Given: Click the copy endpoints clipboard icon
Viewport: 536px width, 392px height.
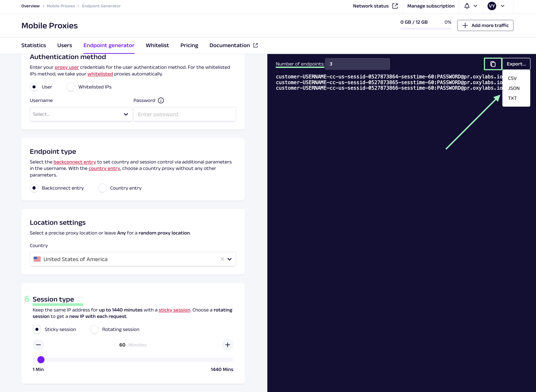Looking at the screenshot, I should (x=493, y=64).
